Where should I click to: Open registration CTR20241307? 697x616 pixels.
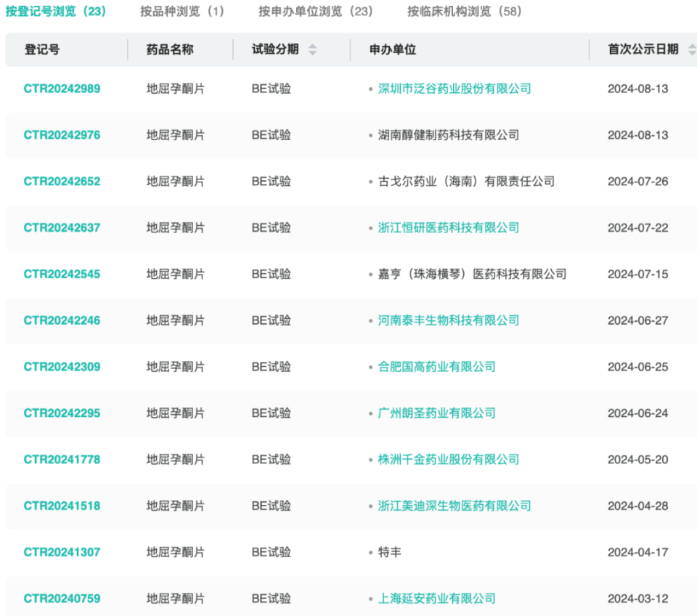coord(62,552)
